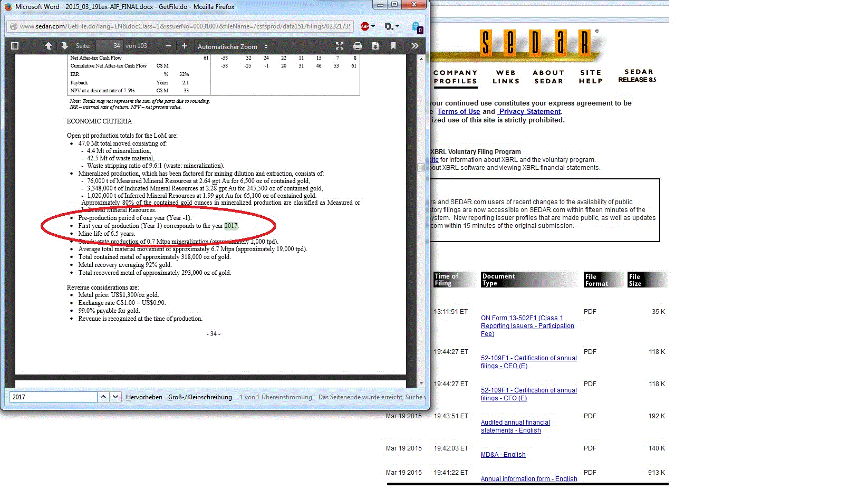Viewport: 868px width, 489px height.
Task: Open the MD&A - English document link
Action: point(503,455)
